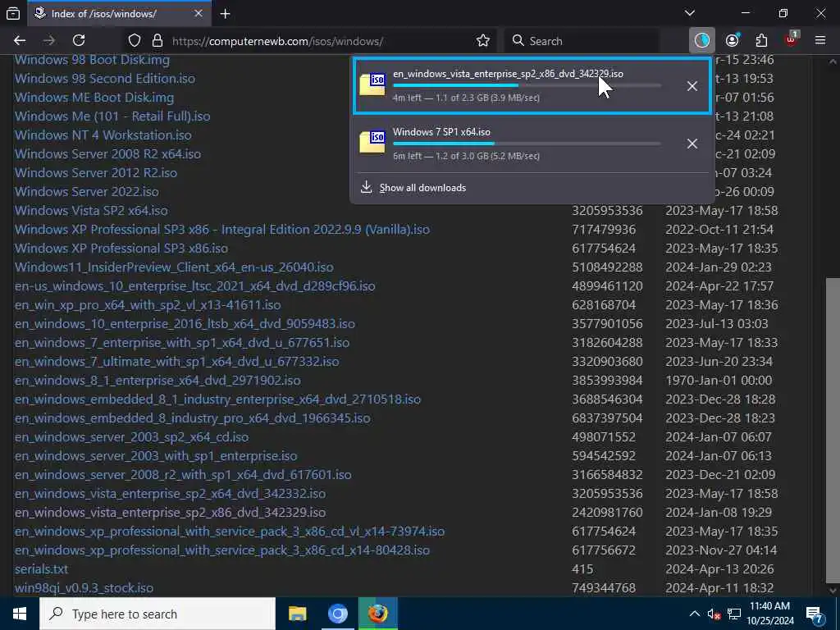Open the Firefox application menu
840x630 pixels.
(820, 40)
